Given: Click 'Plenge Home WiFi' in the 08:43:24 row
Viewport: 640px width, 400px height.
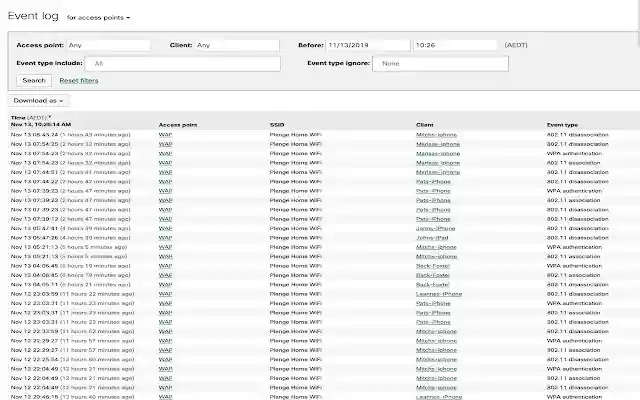Looking at the screenshot, I should [296, 135].
